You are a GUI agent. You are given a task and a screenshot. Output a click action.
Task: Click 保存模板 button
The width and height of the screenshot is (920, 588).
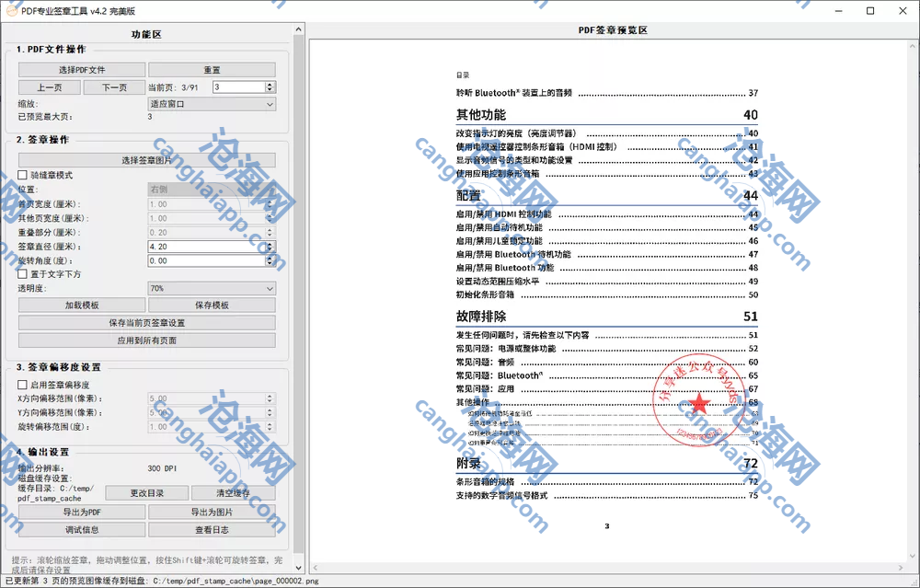pyautogui.click(x=212, y=306)
